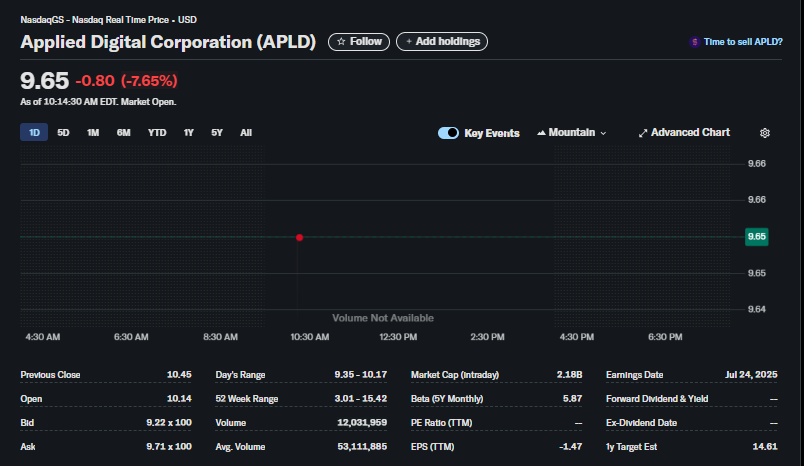Open the Time to sell APLD? link
The image size is (804, 466).
pyautogui.click(x=743, y=42)
